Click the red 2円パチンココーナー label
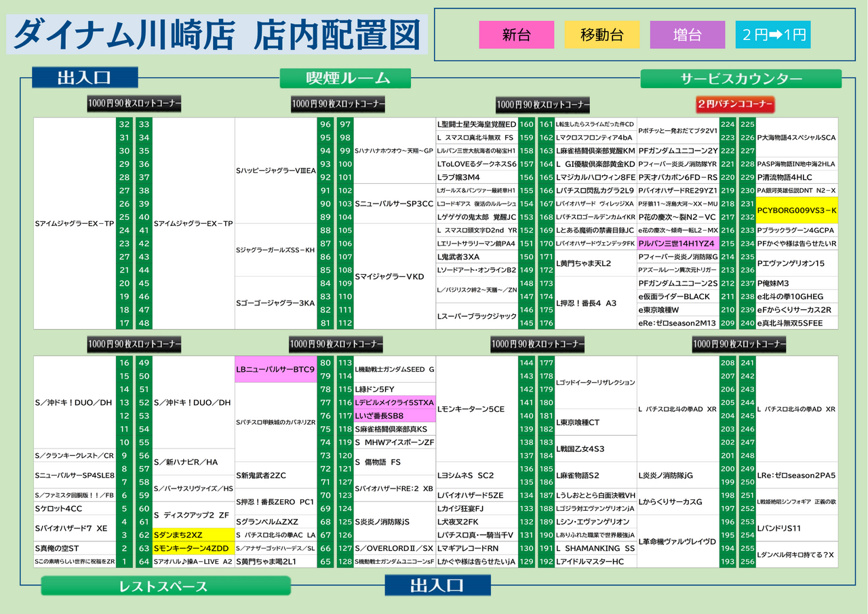868x614 pixels. 735,104
